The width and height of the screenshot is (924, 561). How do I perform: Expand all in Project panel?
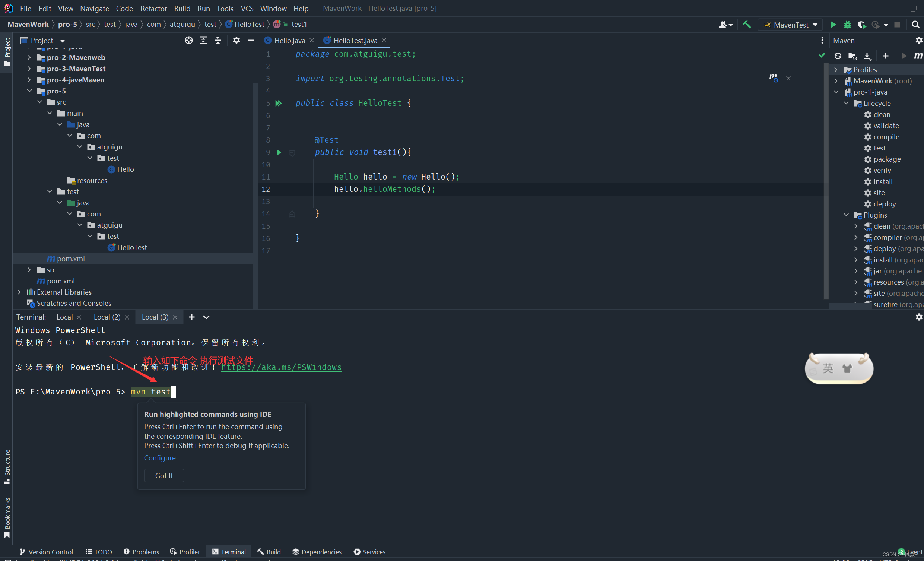[x=203, y=41]
